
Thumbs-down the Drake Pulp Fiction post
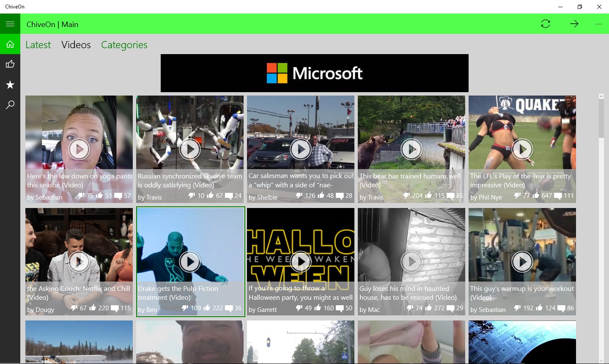click(185, 308)
